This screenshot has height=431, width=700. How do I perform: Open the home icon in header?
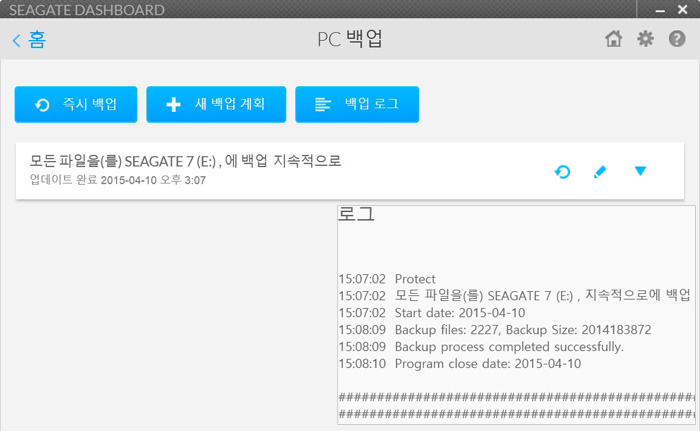coord(613,39)
